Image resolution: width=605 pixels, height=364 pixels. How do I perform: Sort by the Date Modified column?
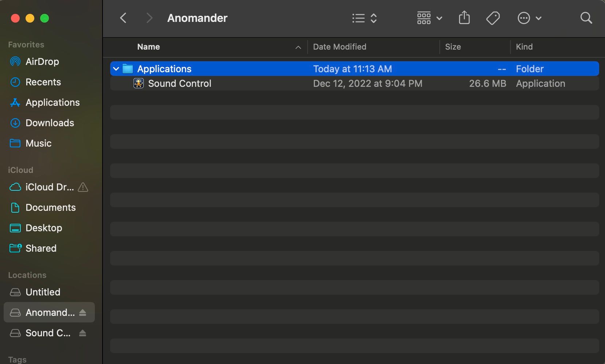click(339, 47)
